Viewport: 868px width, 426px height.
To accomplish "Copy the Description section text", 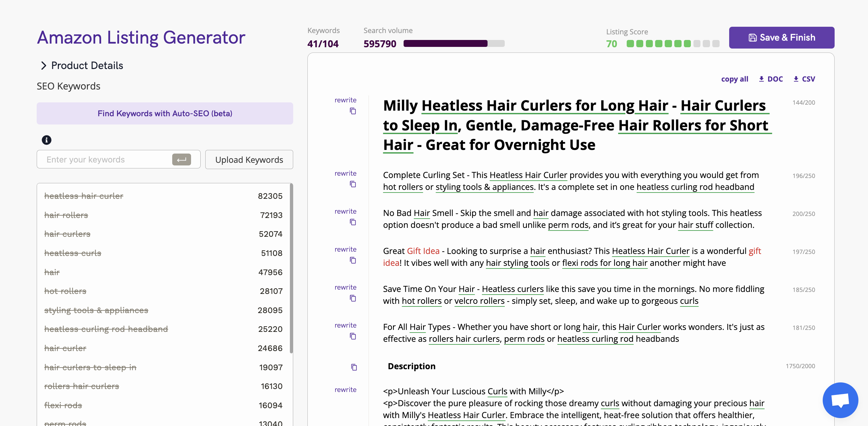I will coord(353,367).
